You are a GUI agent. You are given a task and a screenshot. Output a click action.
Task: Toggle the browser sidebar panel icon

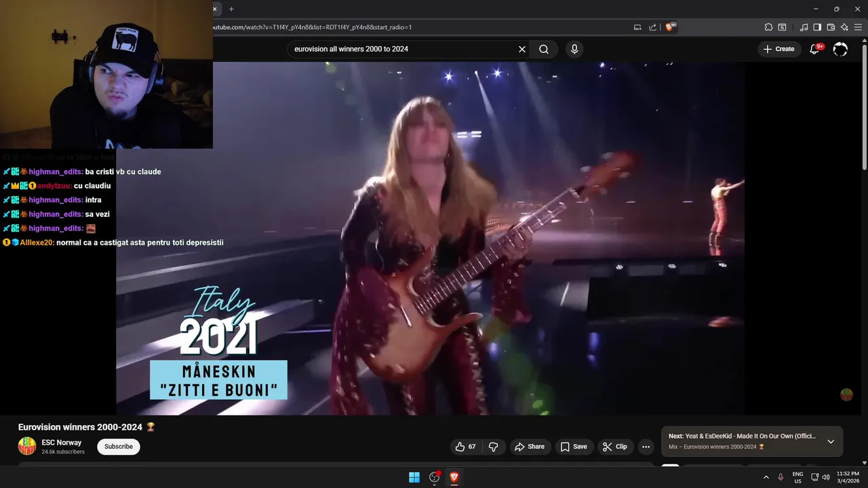coord(817,27)
